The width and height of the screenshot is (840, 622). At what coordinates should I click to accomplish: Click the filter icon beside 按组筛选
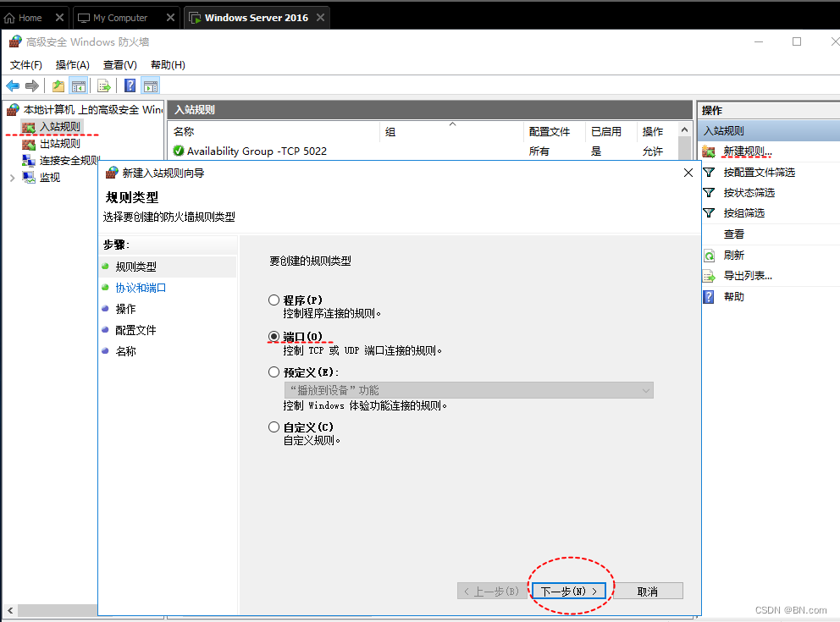tap(709, 213)
